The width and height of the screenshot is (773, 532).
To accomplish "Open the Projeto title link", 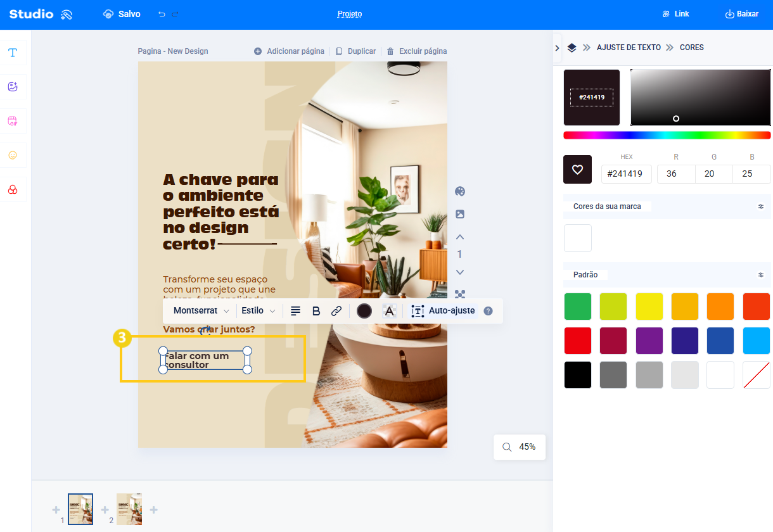I will point(350,14).
